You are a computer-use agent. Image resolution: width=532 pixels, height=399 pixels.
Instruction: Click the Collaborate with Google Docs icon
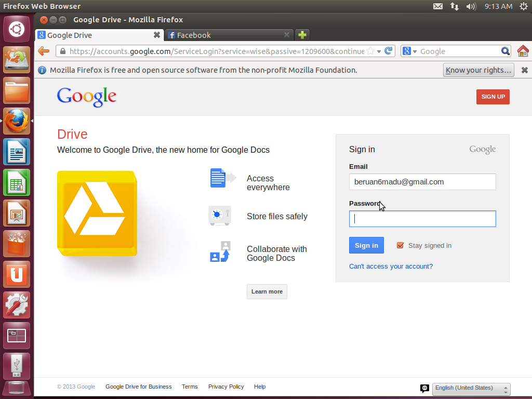click(x=220, y=251)
